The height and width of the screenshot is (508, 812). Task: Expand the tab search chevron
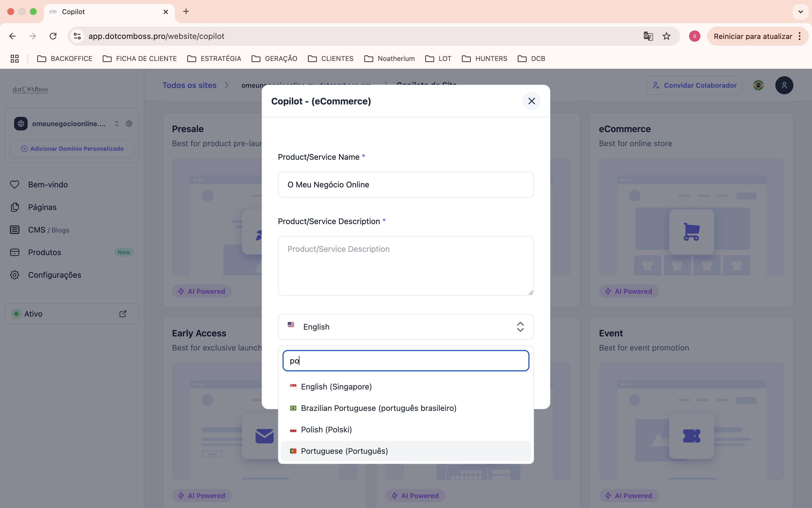point(801,12)
